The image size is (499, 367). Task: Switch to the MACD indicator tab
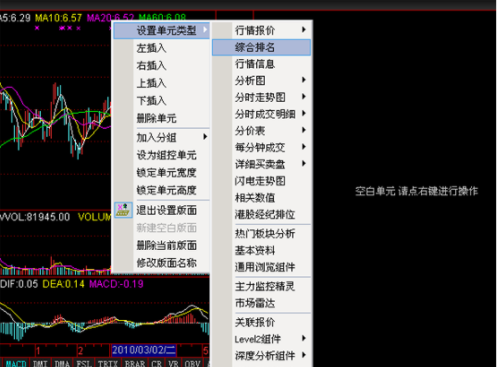pos(16,363)
